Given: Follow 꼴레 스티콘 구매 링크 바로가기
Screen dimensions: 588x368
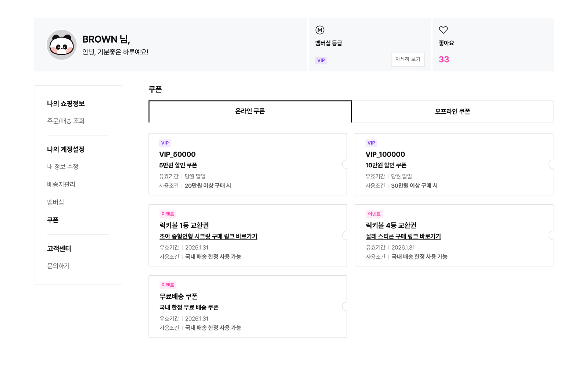Looking at the screenshot, I should (403, 236).
